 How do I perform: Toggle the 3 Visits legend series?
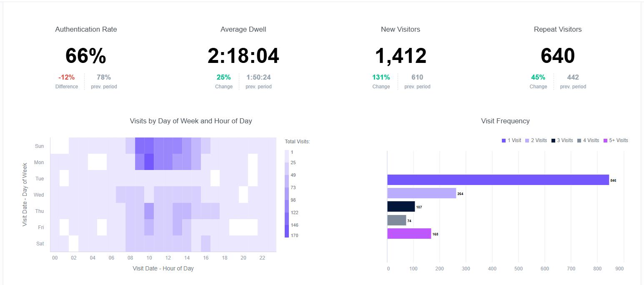click(562, 140)
